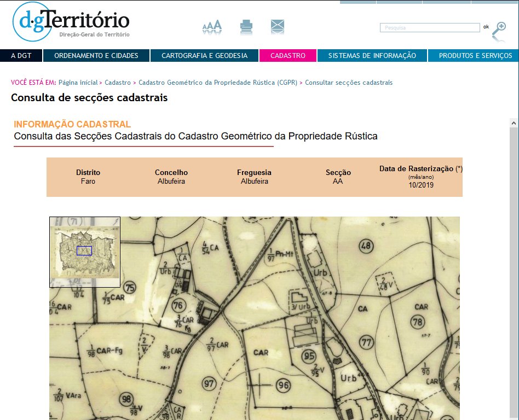The width and height of the screenshot is (519, 420).
Task: Click parcel number 96 on the map
Action: 283,386
